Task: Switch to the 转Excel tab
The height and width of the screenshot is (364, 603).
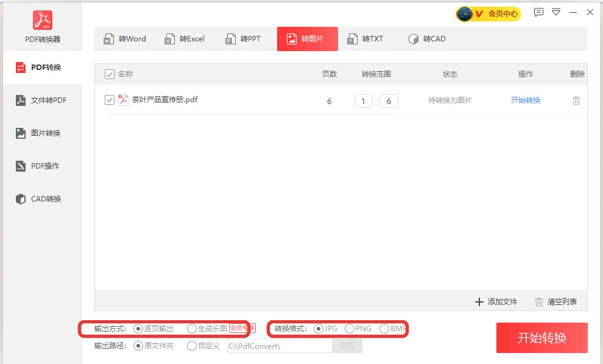Action: [x=185, y=39]
